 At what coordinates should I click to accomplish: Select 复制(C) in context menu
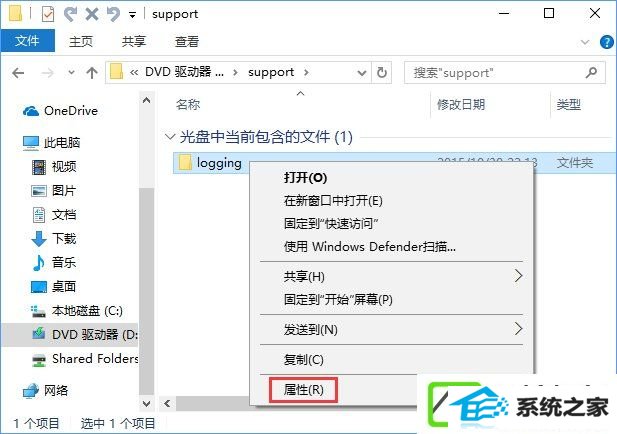(x=303, y=360)
